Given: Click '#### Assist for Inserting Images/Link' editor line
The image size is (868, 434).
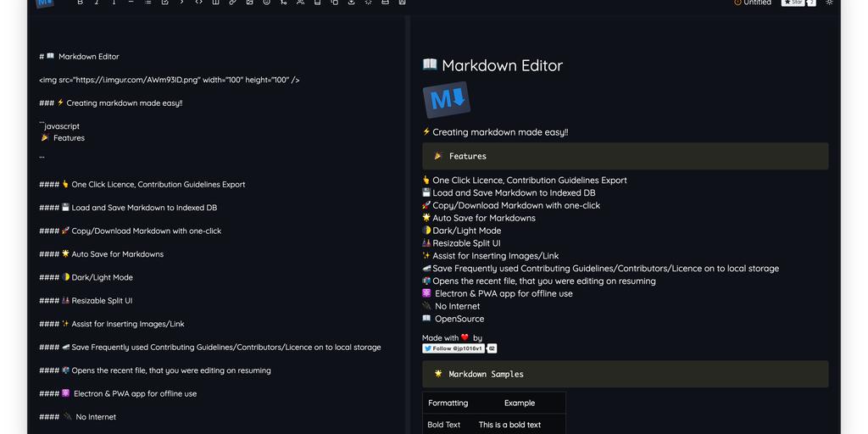Looking at the screenshot, I should [112, 324].
